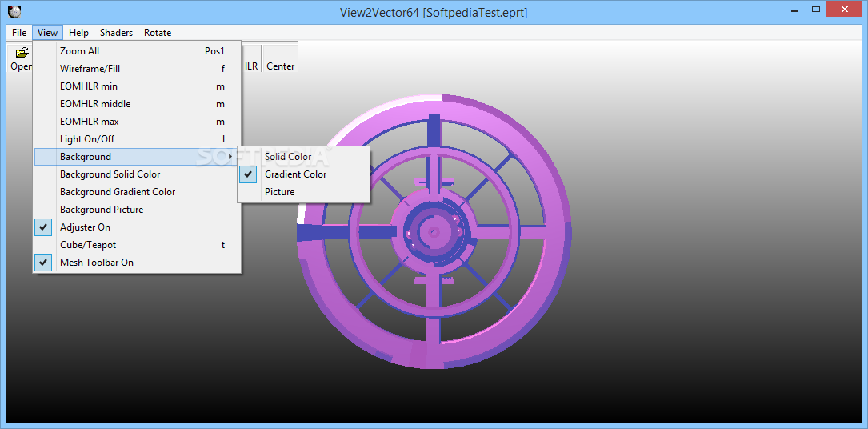Click the Center toolbar button
The image size is (868, 429).
pyautogui.click(x=281, y=58)
